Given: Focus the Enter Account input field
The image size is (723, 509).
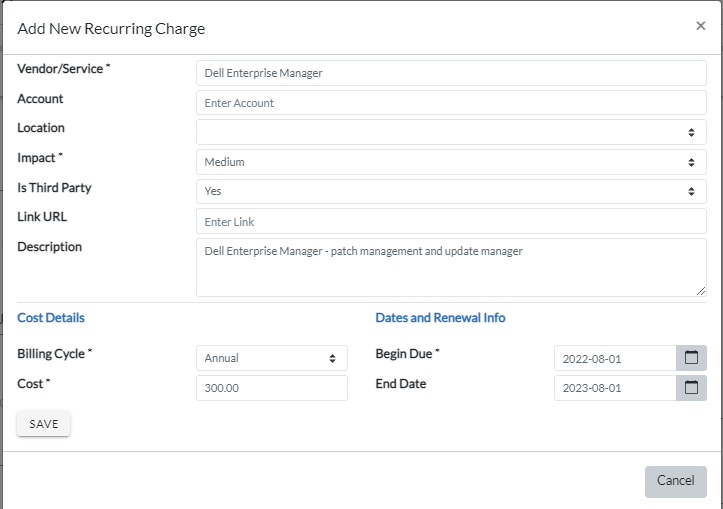Looking at the screenshot, I should pos(451,103).
